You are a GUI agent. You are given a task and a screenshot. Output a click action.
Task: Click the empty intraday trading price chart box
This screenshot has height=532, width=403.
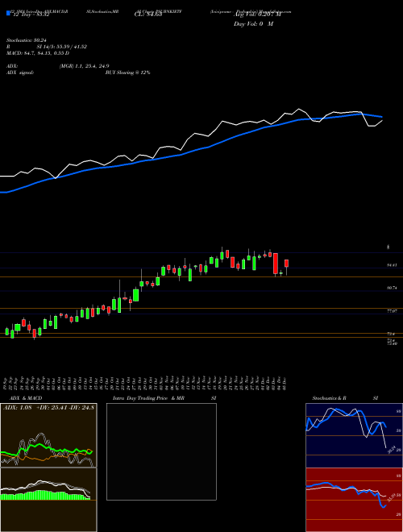pyautogui.click(x=161, y=451)
